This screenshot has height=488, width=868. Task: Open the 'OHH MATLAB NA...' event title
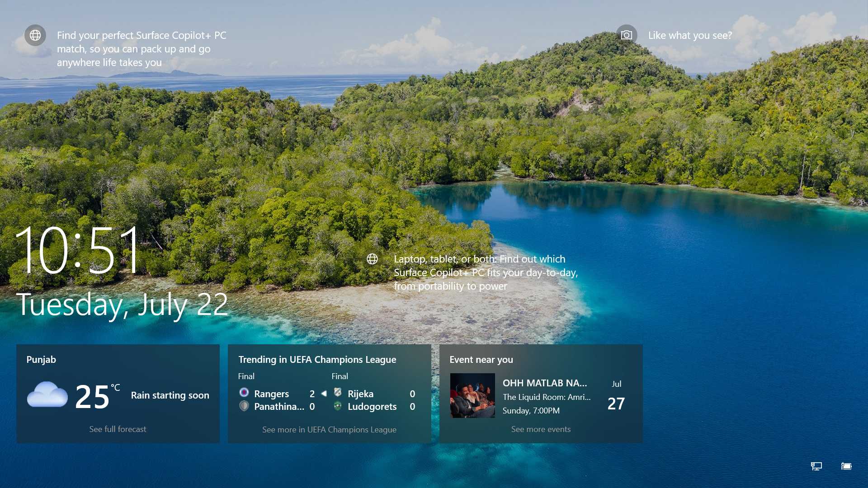point(545,383)
